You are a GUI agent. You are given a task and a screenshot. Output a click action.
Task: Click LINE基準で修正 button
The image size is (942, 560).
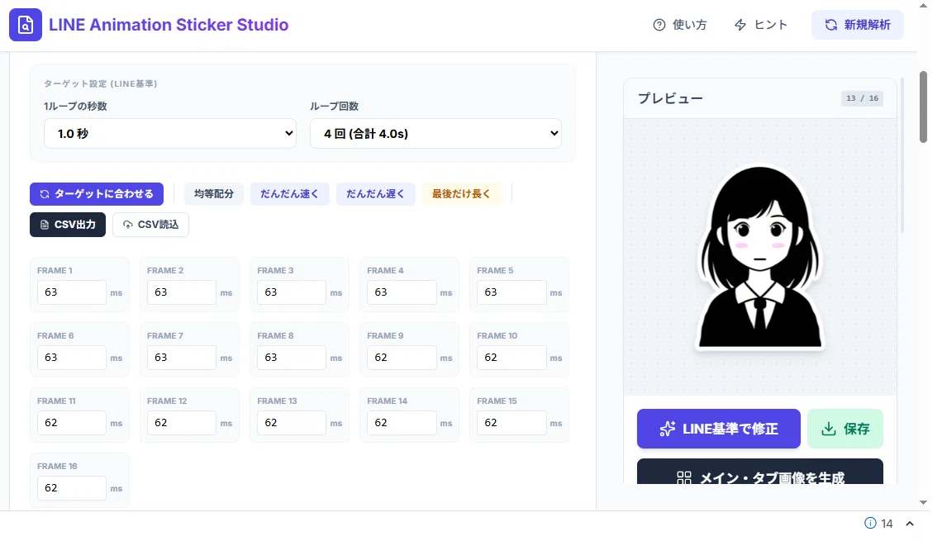point(719,429)
